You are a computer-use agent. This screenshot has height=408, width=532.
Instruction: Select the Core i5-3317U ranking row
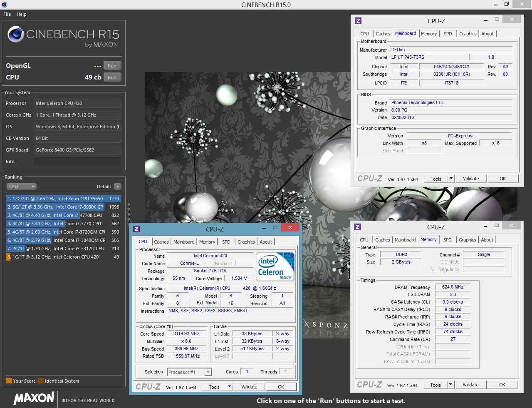click(63, 249)
